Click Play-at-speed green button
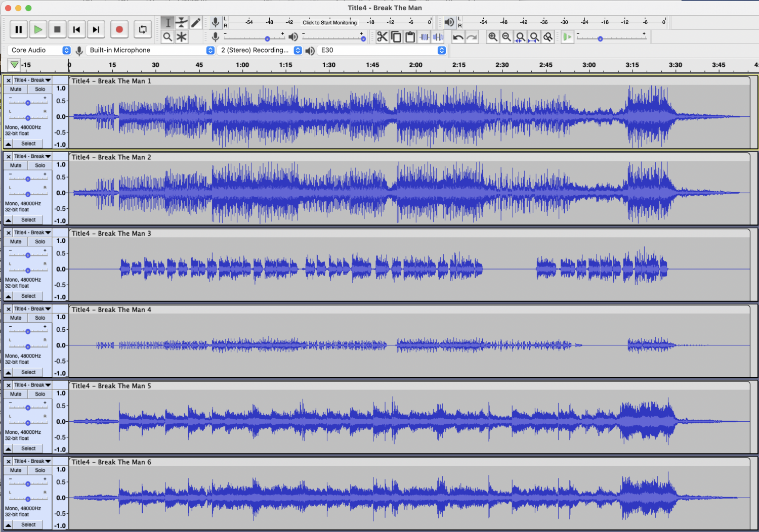Viewport: 759px width, 532px height. pyautogui.click(x=567, y=37)
